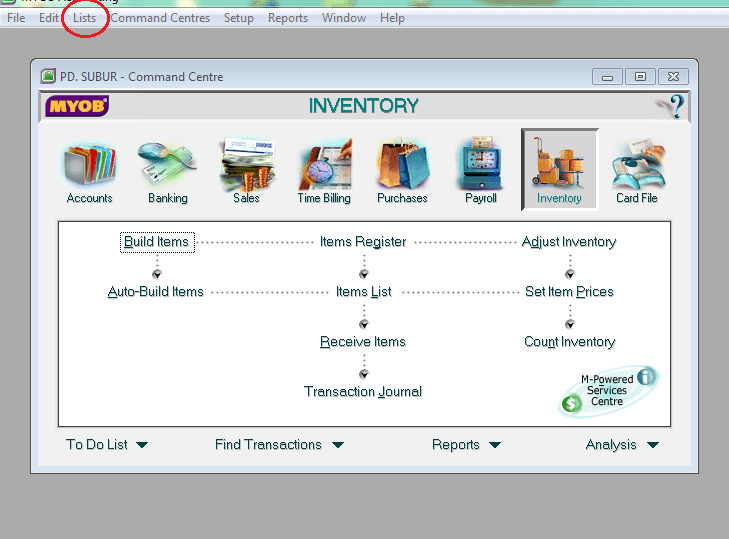Expand the Analysis dropdown
Image resolution: width=729 pixels, height=539 pixels.
pos(622,445)
